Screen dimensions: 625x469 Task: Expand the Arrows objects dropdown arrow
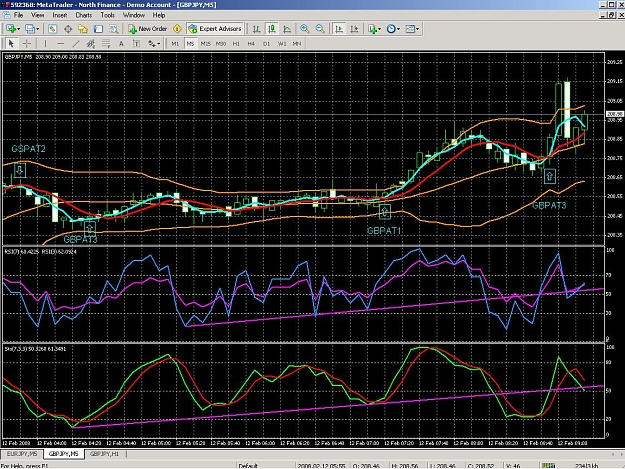pyautogui.click(x=159, y=43)
